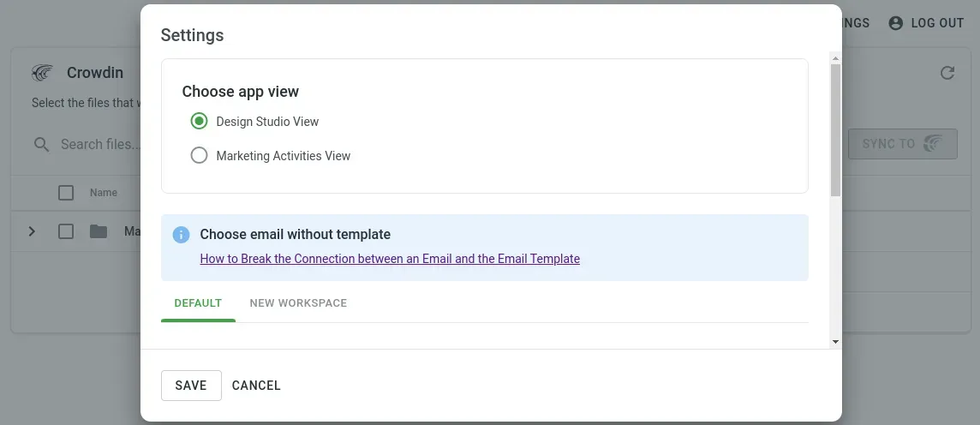Click the scroll up arrow in Settings
The image size is (980, 425).
coord(835,58)
